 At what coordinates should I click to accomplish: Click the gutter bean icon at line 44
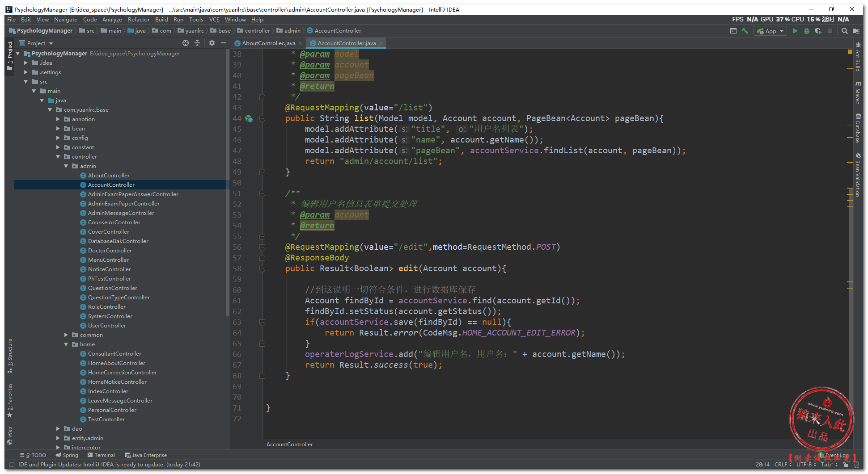coord(249,118)
